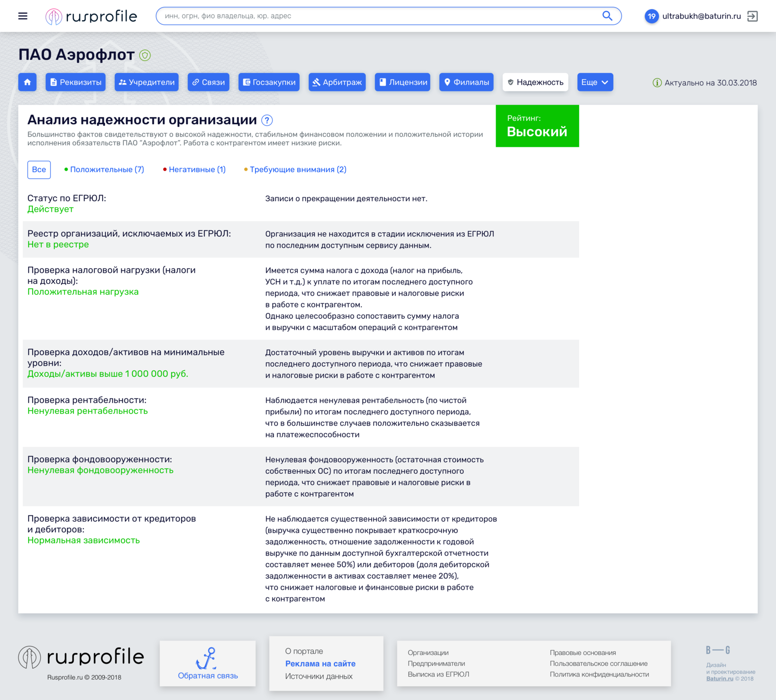This screenshot has height=700, width=776.
Task: Open the Реквизиты tab
Action: coord(76,82)
